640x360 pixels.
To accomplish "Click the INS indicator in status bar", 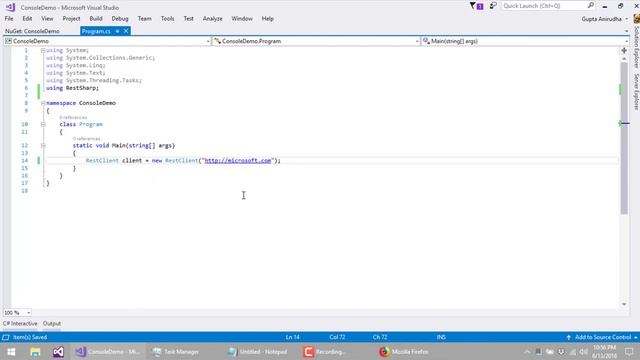I will [x=441, y=337].
